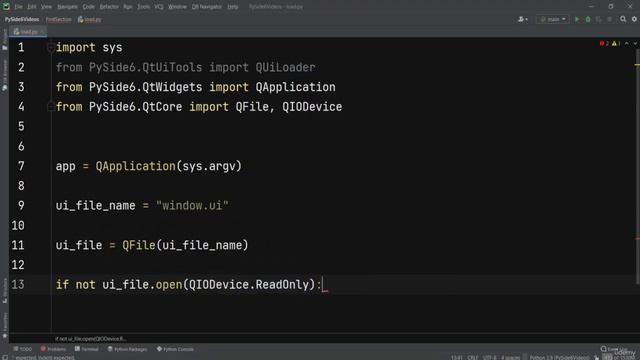The image size is (640, 360).
Task: Jump to next highlighted error arrow
Action: coord(635,43)
